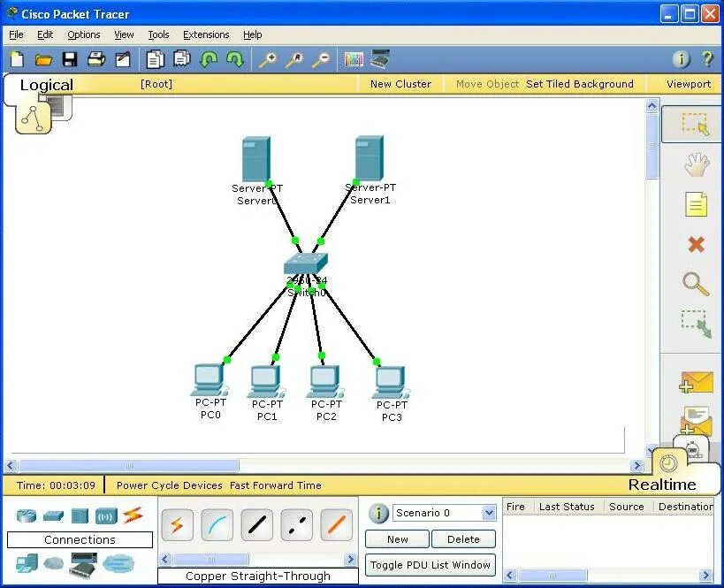Choose the Place Note tool

pos(697,204)
